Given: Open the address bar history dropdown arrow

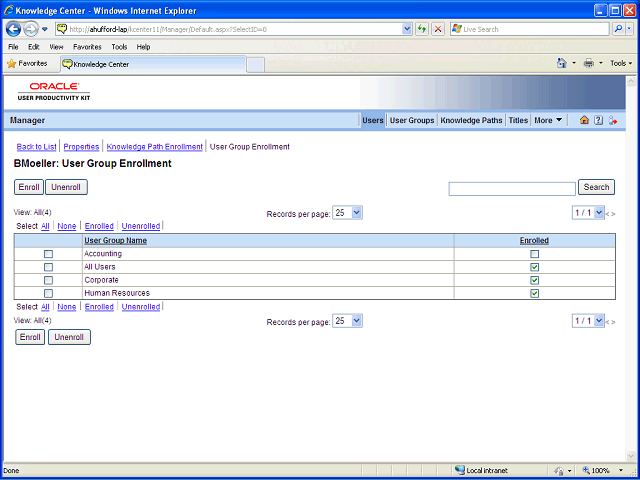Looking at the screenshot, I should point(407,29).
